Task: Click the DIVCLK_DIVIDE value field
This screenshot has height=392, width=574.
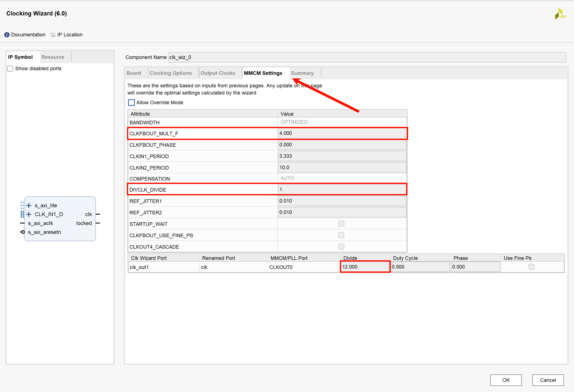Action: pyautogui.click(x=342, y=190)
